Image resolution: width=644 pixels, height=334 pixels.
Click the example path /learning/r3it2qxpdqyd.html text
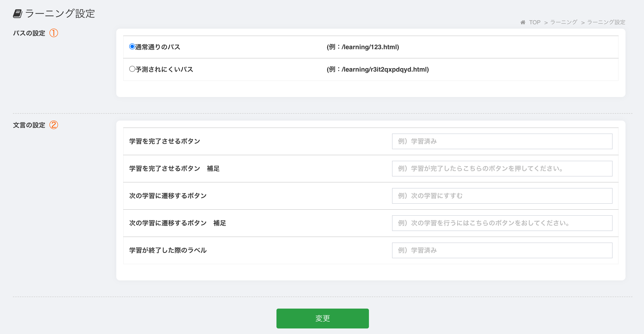click(x=378, y=70)
